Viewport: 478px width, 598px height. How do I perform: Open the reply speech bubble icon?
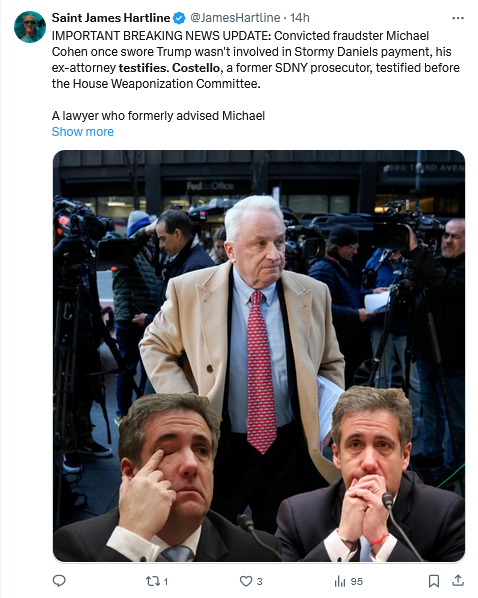click(x=59, y=581)
